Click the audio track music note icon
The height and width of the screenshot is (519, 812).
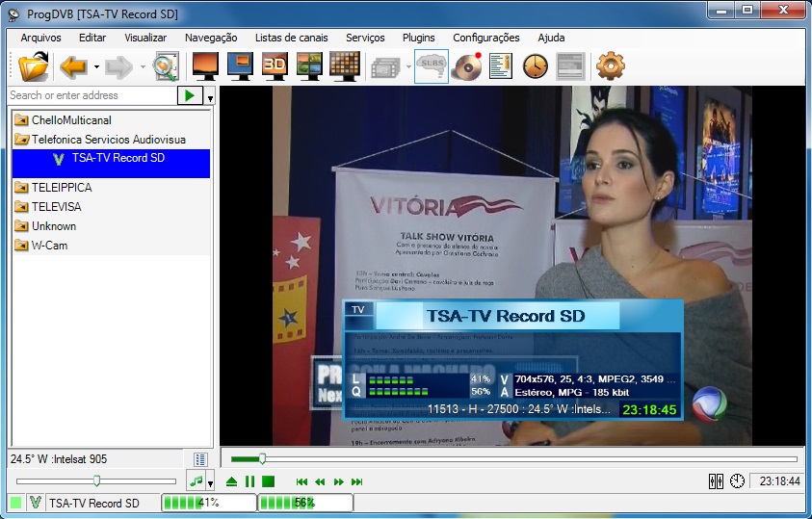(196, 481)
